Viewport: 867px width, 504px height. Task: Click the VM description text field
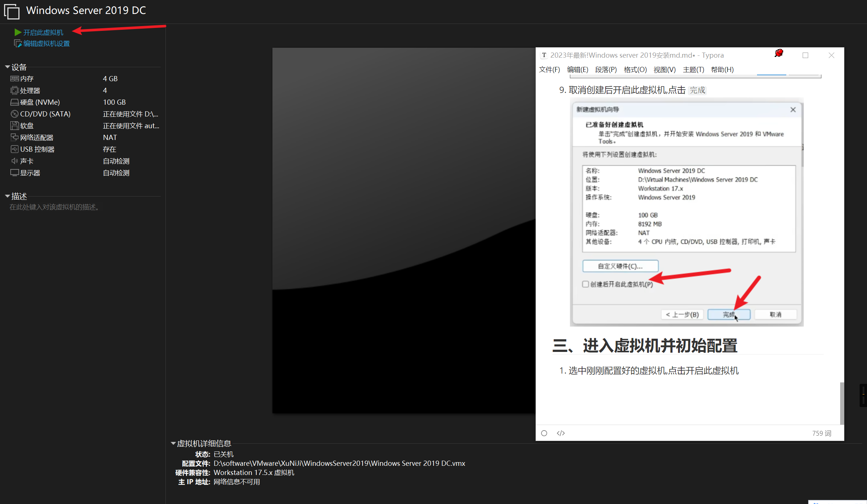[54, 207]
